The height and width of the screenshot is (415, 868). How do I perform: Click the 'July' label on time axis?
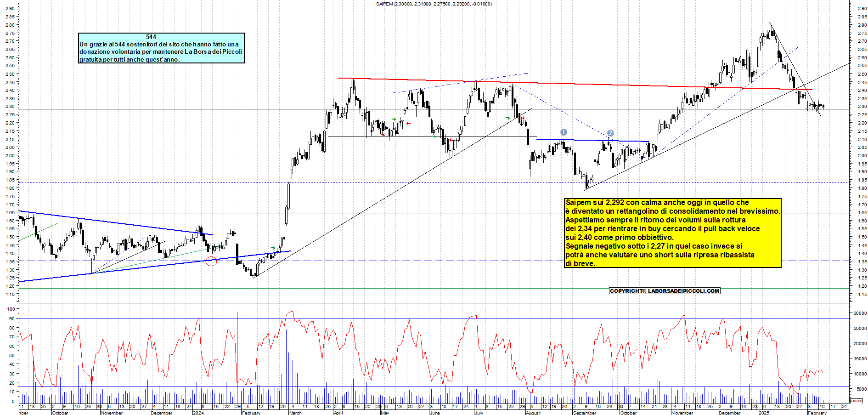pyautogui.click(x=479, y=413)
